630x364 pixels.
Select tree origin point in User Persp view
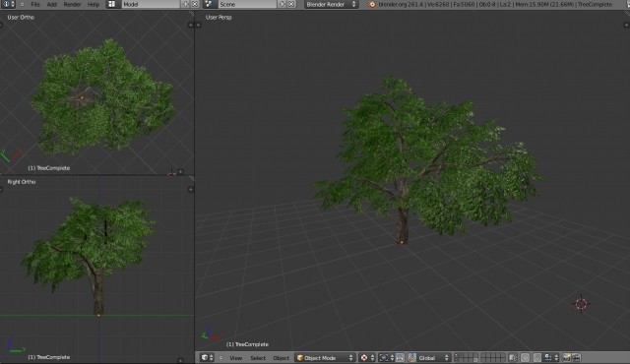402,242
